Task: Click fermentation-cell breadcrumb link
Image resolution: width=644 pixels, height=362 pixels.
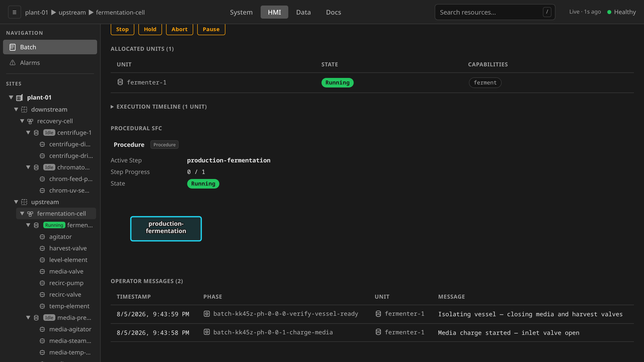Action: click(120, 12)
